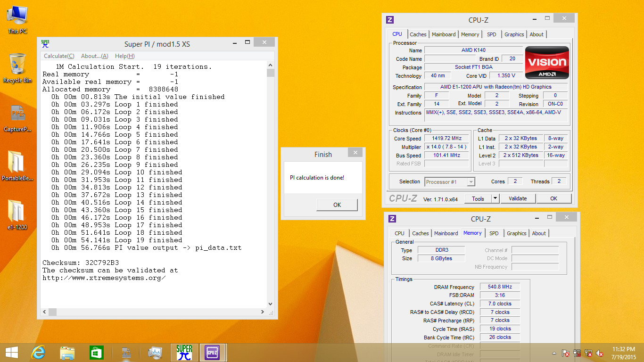Click OK in the top CPU-Z window

click(554, 198)
